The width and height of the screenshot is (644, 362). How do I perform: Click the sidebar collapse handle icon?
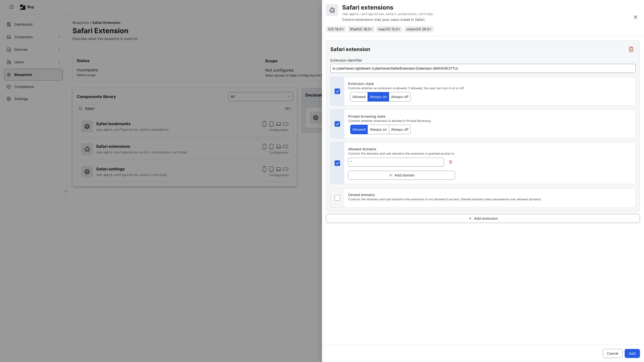click(66, 191)
